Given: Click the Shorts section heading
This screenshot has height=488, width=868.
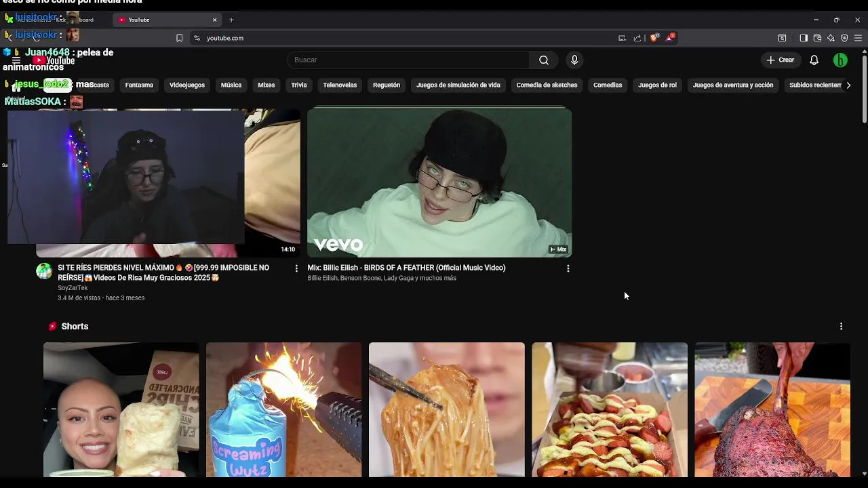Looking at the screenshot, I should [75, 326].
